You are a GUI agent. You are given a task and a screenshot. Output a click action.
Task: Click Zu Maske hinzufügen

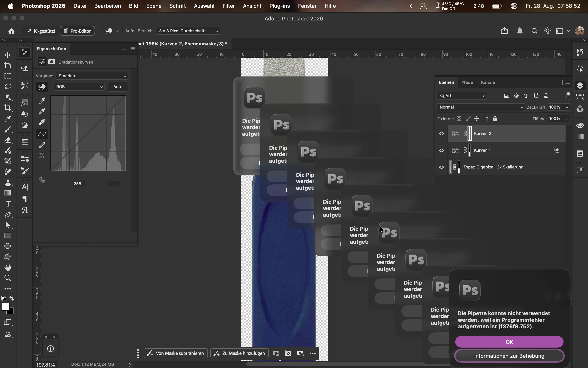[x=239, y=353]
